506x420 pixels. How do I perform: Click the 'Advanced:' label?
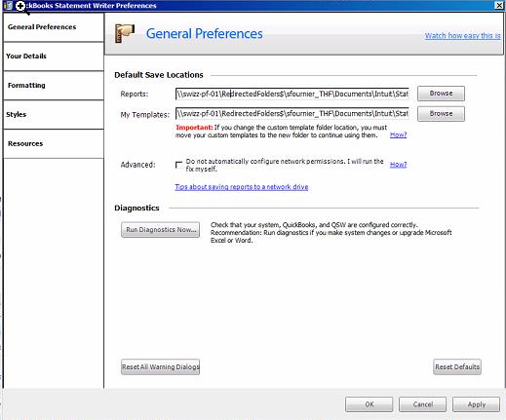tap(137, 165)
